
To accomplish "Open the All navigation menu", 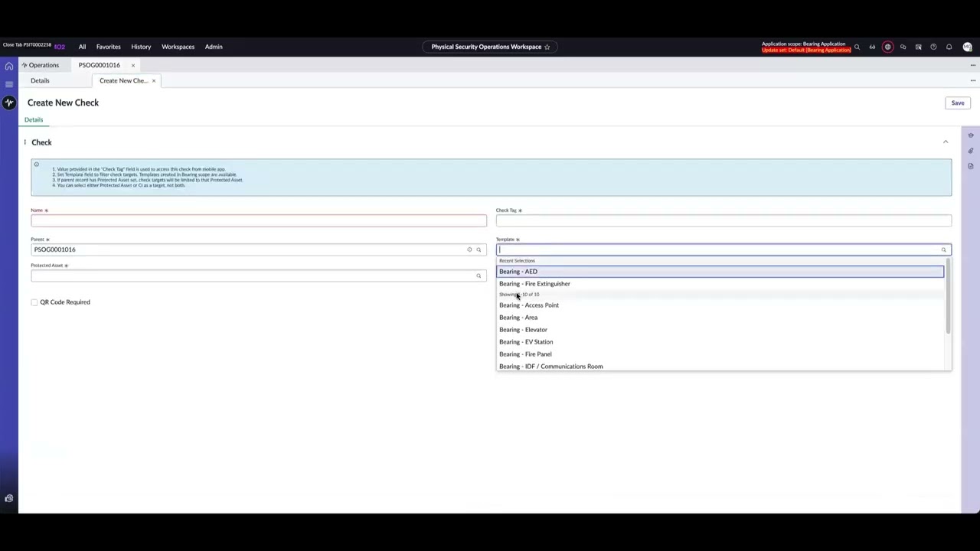I will [x=82, y=47].
